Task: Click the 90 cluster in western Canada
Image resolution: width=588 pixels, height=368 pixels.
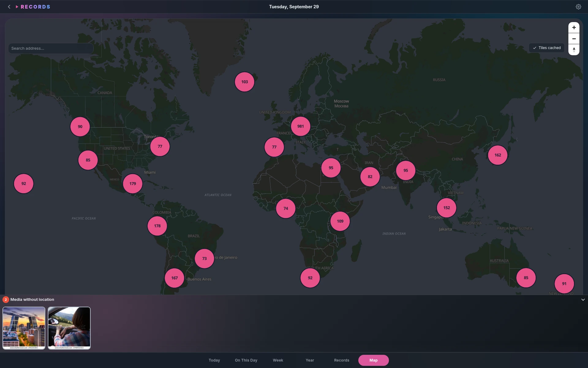Action: tap(80, 127)
